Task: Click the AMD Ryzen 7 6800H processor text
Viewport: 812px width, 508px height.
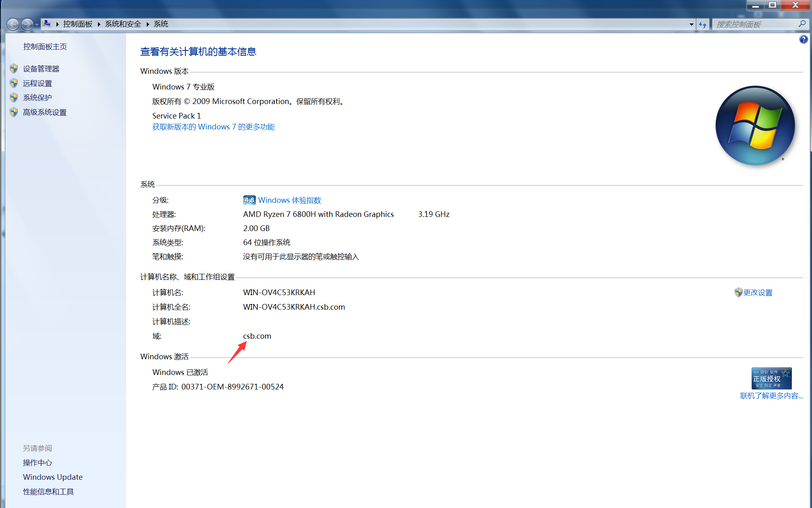Action: pyautogui.click(x=319, y=214)
